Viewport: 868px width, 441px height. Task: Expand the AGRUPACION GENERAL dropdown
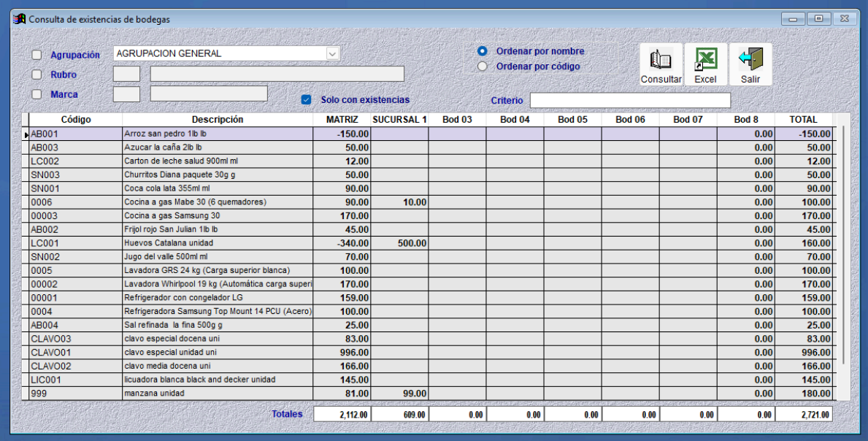(x=332, y=53)
